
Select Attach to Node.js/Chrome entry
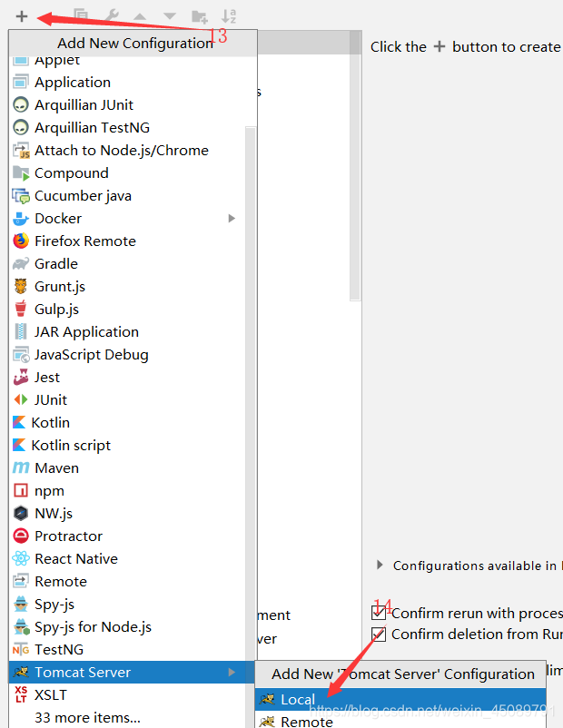click(x=128, y=151)
